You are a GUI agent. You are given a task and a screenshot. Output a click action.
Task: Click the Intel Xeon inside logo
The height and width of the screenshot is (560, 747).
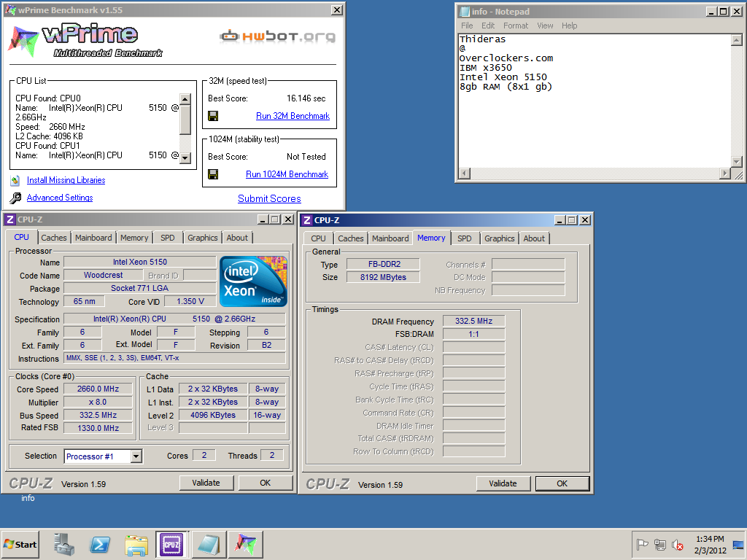pyautogui.click(x=253, y=281)
